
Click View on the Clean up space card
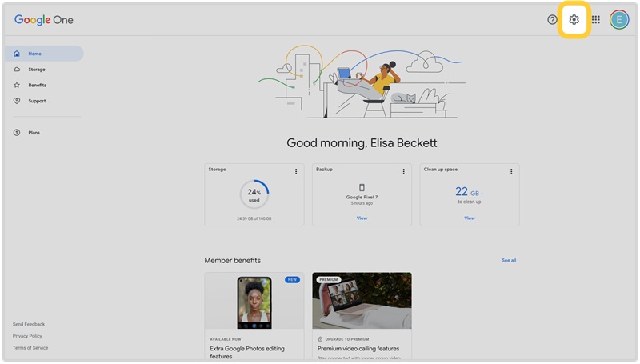pyautogui.click(x=470, y=218)
